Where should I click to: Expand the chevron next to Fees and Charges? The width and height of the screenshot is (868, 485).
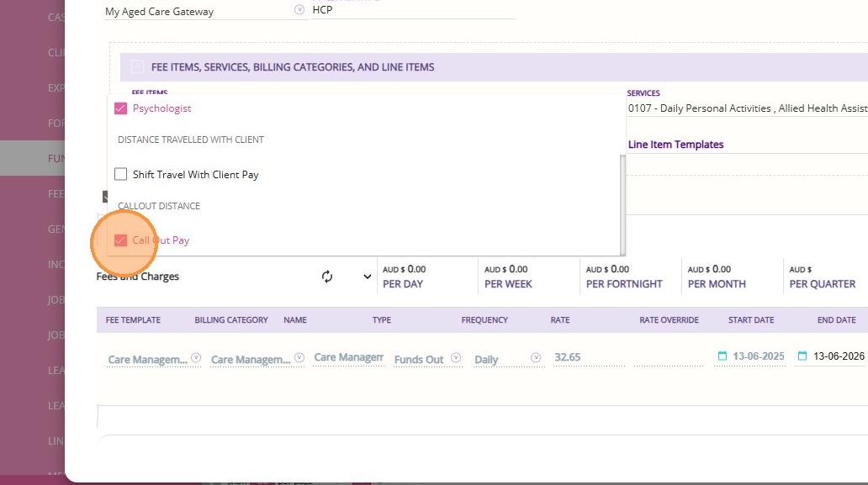point(367,277)
